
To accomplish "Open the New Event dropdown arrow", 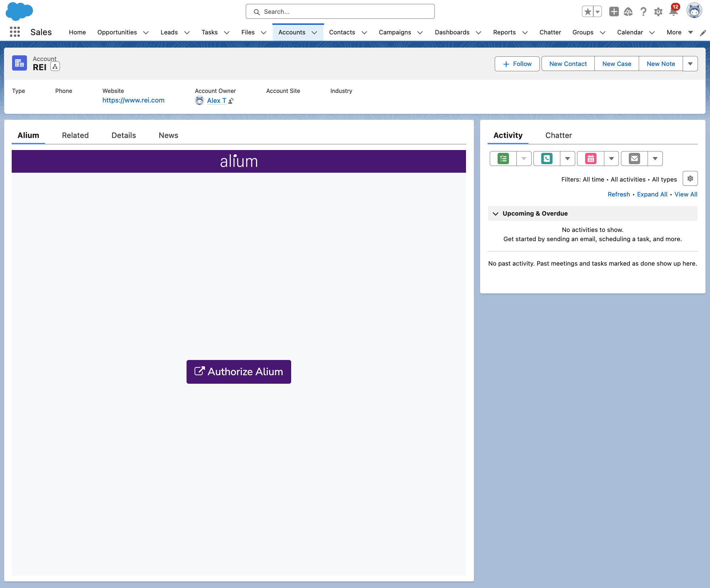I will (611, 159).
